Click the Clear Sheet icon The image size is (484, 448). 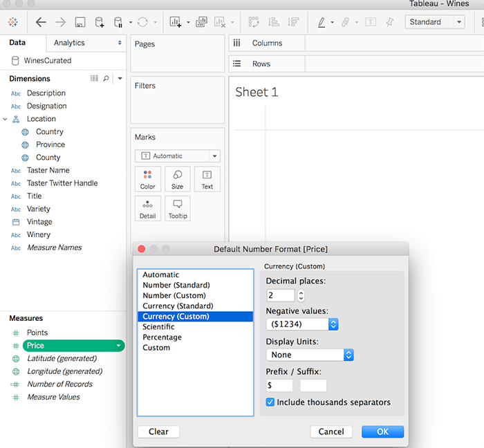[x=220, y=22]
